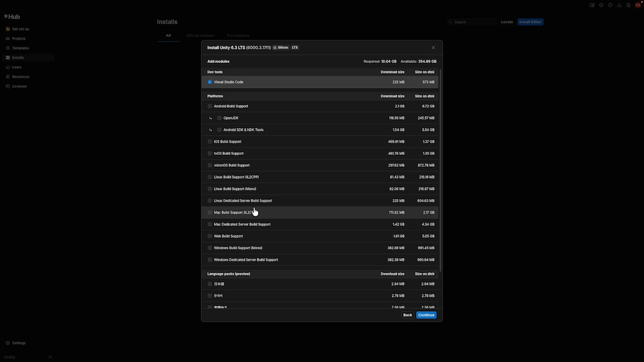
Task: Check Android SDK & NDK Tools
Action: [219, 130]
